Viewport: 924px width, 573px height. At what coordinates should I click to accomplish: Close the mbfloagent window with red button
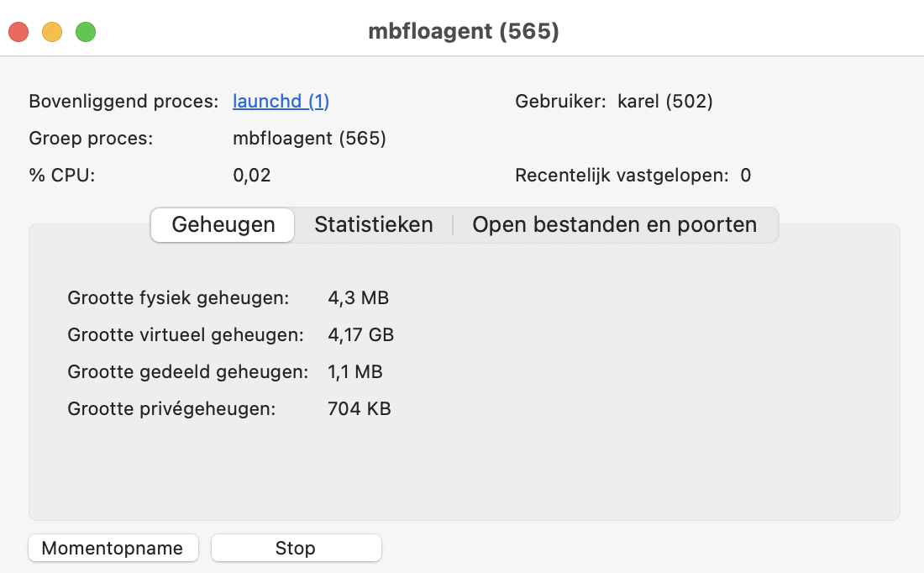[18, 32]
